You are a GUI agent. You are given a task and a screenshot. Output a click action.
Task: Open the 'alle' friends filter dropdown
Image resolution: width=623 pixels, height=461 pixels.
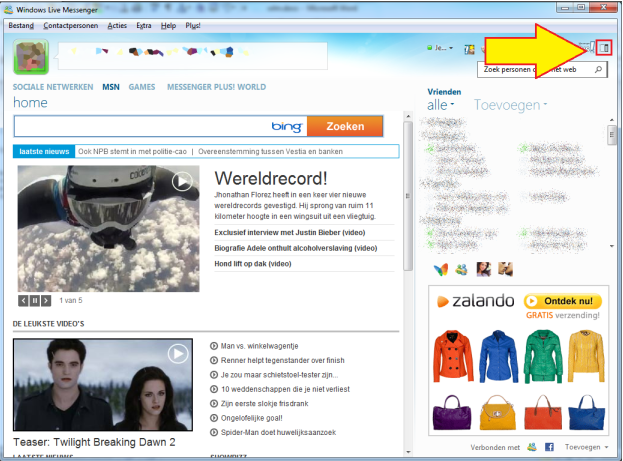point(441,105)
